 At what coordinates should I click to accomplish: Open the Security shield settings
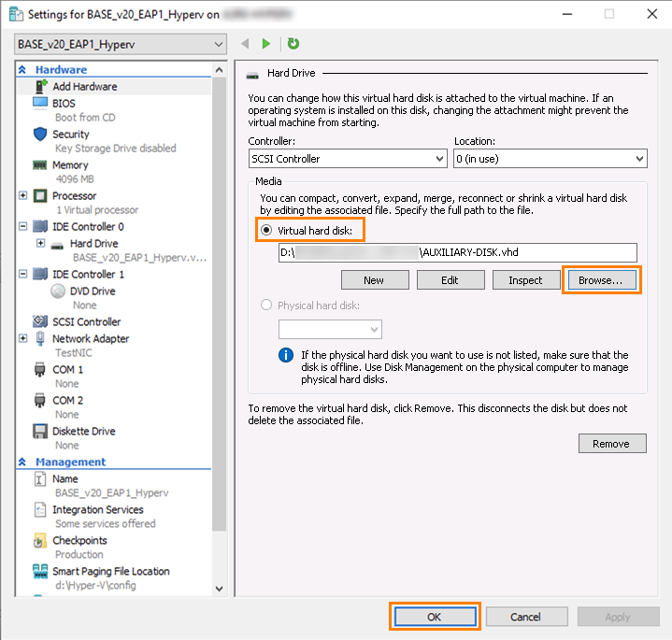click(70, 134)
